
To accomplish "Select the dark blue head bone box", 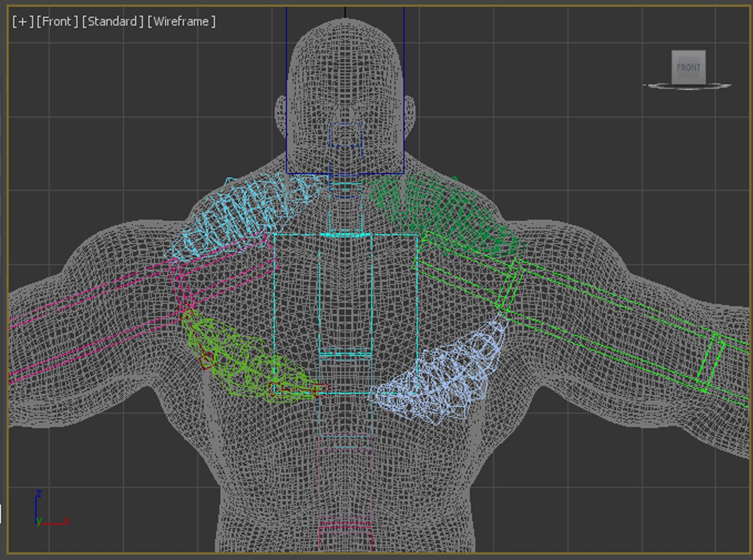I will [286, 94].
